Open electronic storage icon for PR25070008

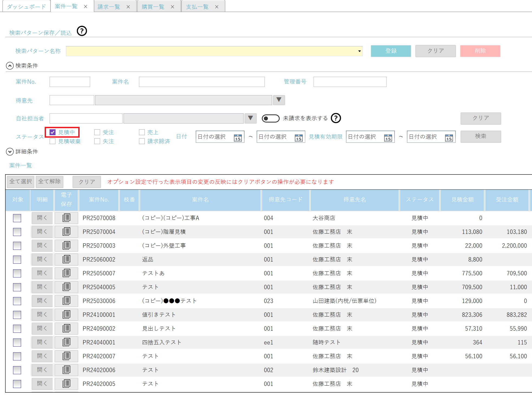66,218
